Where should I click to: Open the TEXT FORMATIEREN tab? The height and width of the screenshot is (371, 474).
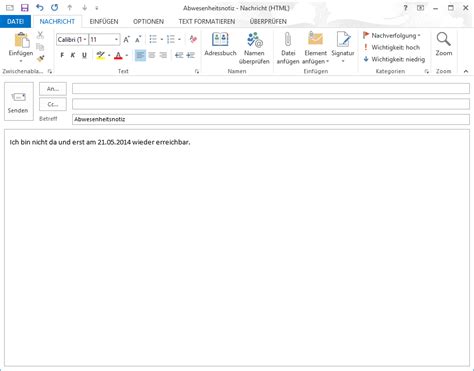[x=207, y=21]
